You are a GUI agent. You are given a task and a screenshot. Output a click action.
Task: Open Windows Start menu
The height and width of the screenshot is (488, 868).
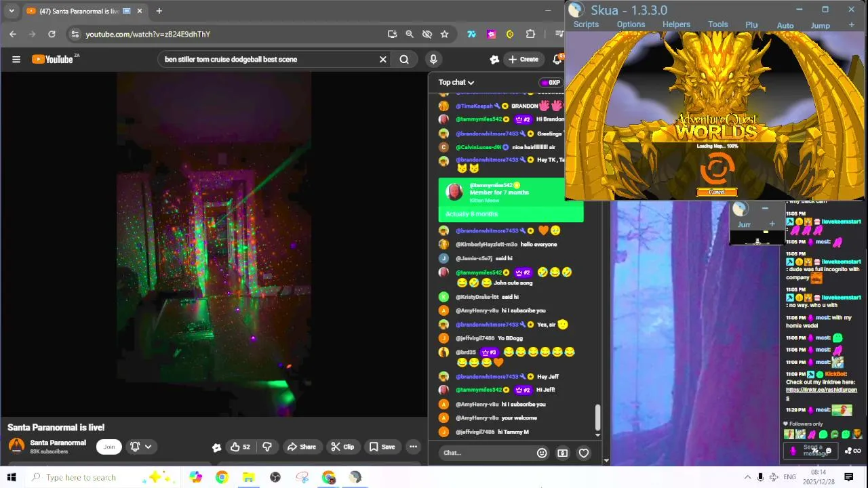(11, 477)
